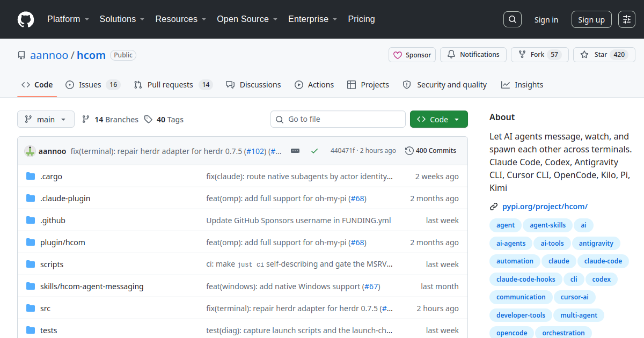Switch to the Discussions tab
Viewport: 644px width, 338px height.
click(253, 85)
